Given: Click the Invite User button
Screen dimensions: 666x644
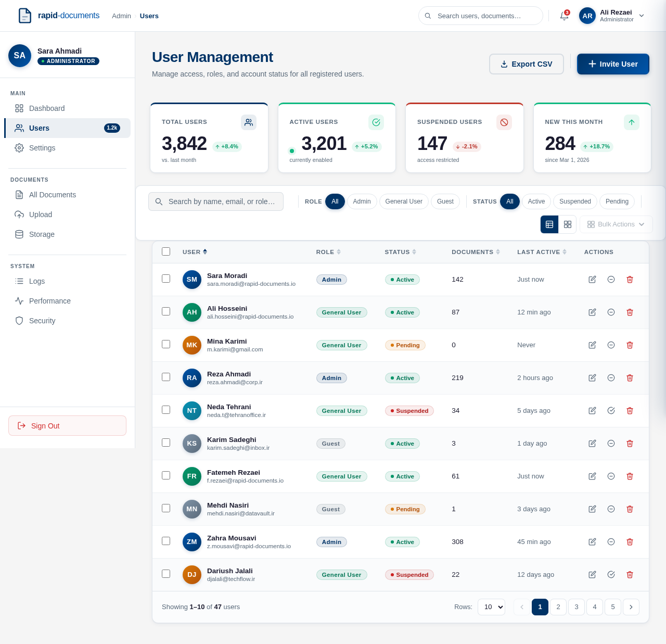Looking at the screenshot, I should click(x=613, y=64).
